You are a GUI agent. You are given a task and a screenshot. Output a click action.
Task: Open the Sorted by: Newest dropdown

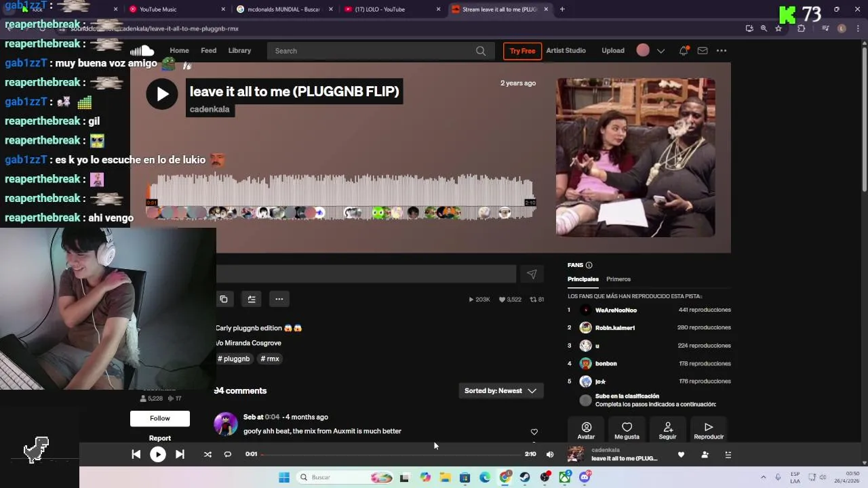[x=500, y=390]
